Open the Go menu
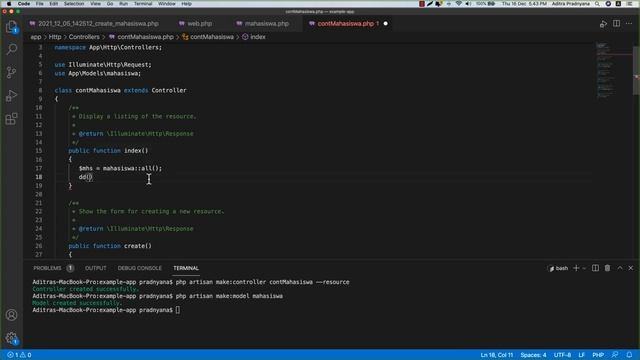Image resolution: width=640 pixels, height=360 pixels. pyautogui.click(x=110, y=4)
